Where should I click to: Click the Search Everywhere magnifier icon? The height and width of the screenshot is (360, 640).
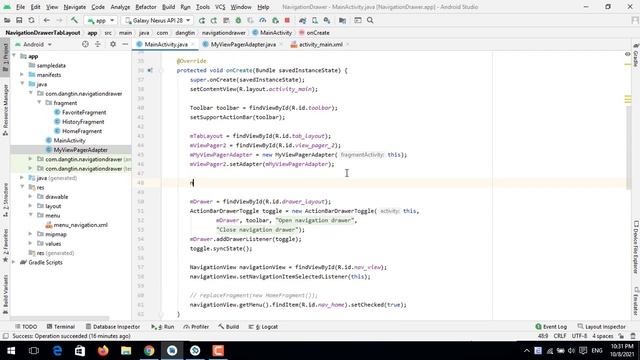pos(370,20)
